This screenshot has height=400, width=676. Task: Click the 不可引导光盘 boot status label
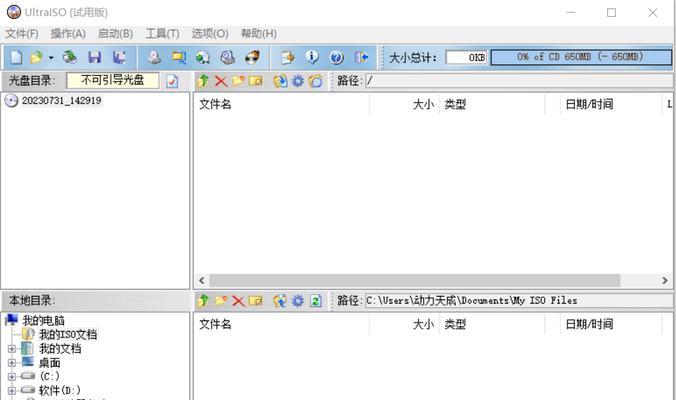point(113,80)
